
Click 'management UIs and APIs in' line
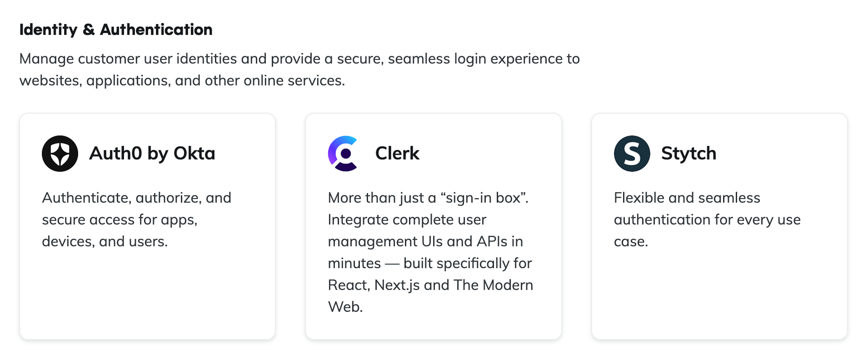point(425,241)
